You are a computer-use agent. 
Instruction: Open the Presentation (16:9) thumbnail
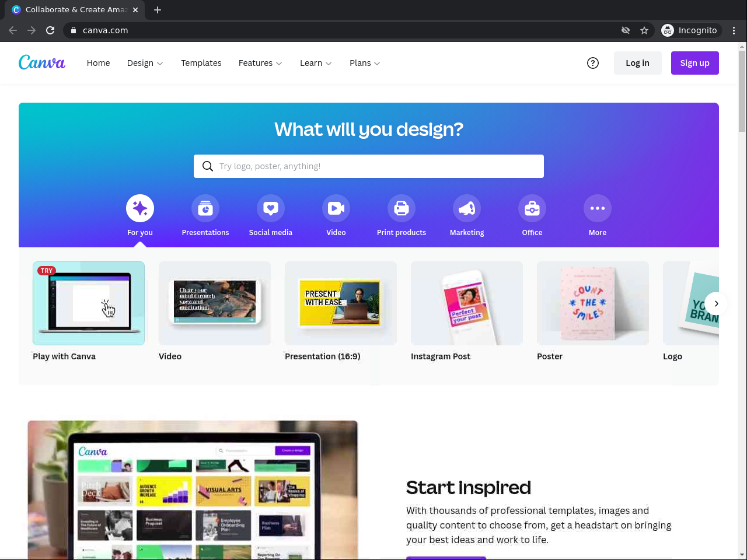point(341,303)
